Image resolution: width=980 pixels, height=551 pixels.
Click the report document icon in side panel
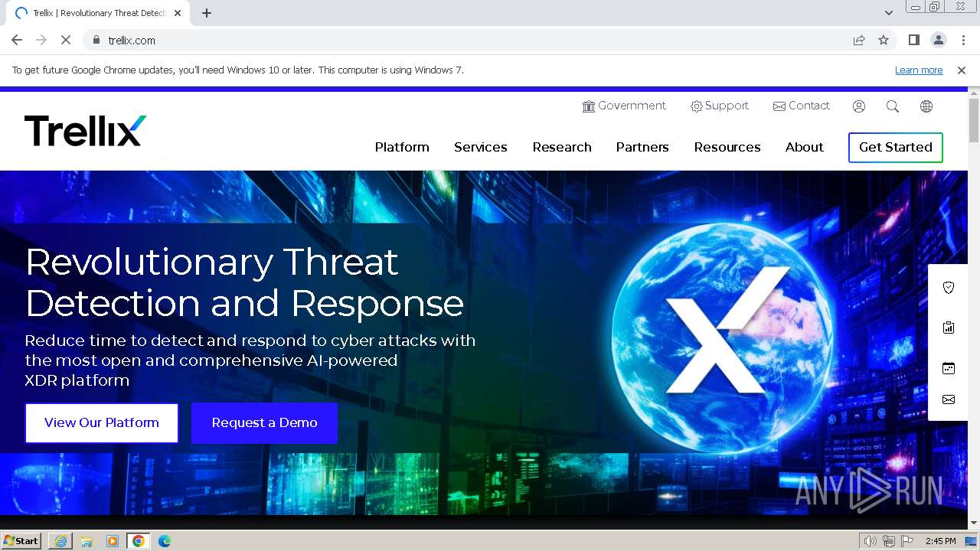point(949,328)
